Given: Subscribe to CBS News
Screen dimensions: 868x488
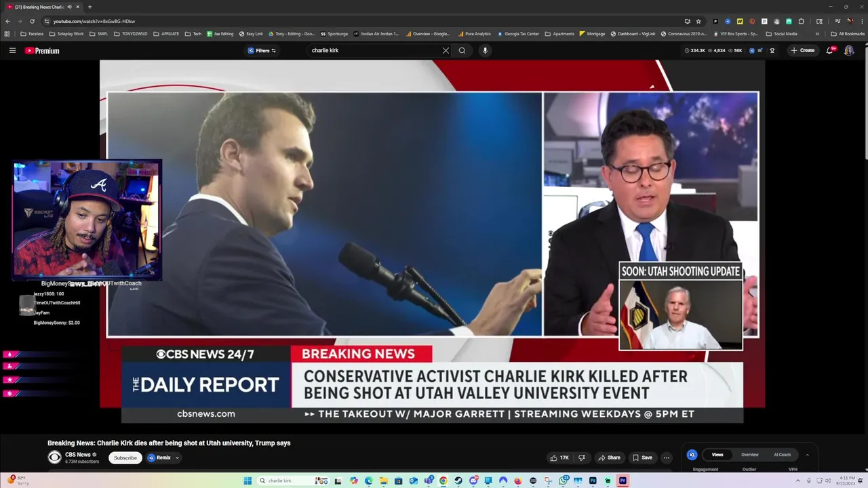Looking at the screenshot, I should 125,457.
